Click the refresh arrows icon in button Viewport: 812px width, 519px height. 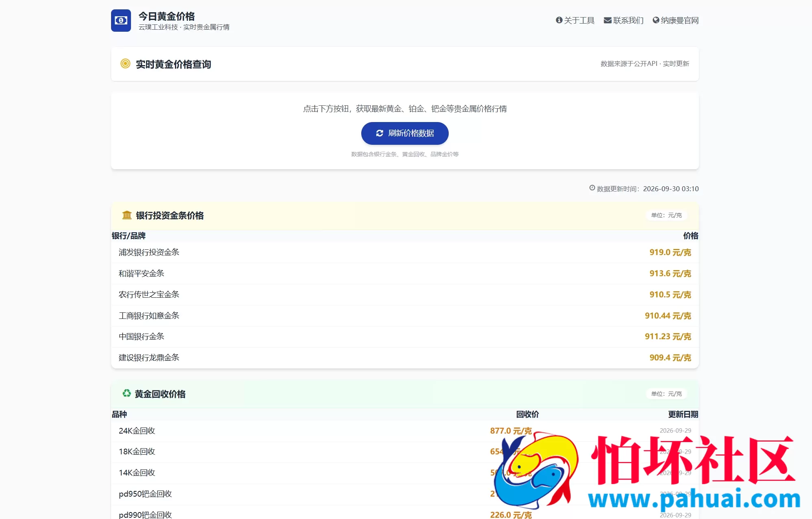[380, 133]
